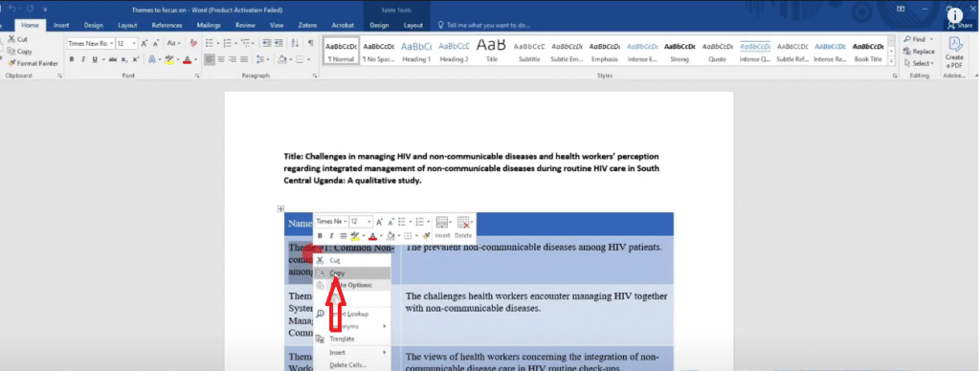Open the Table Tools Layout tab
Image resolution: width=980 pixels, height=371 pixels.
click(413, 26)
